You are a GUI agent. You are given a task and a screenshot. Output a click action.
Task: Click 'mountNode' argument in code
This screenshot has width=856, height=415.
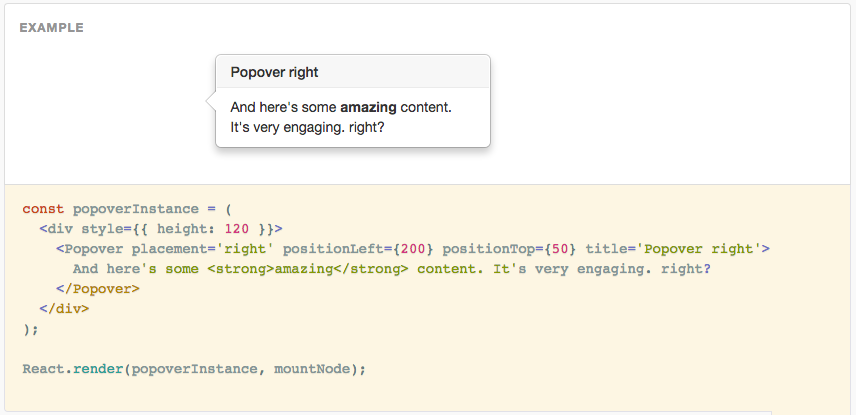tap(311, 369)
